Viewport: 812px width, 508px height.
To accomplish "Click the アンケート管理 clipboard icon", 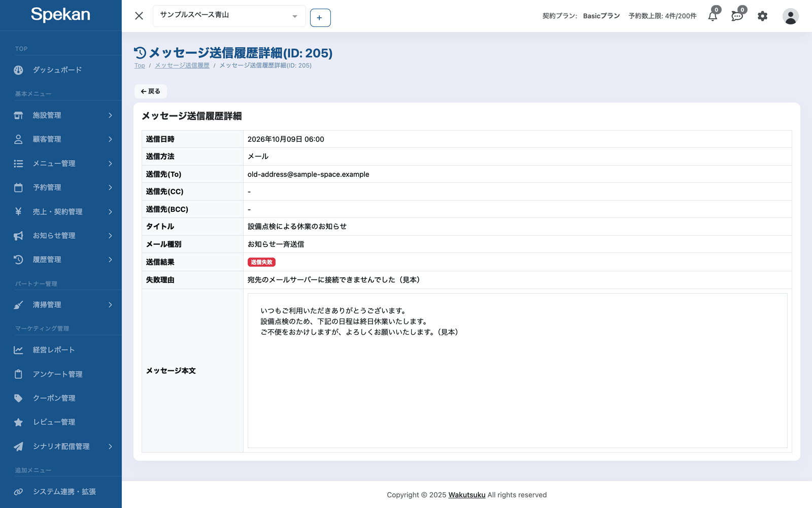I will point(18,374).
